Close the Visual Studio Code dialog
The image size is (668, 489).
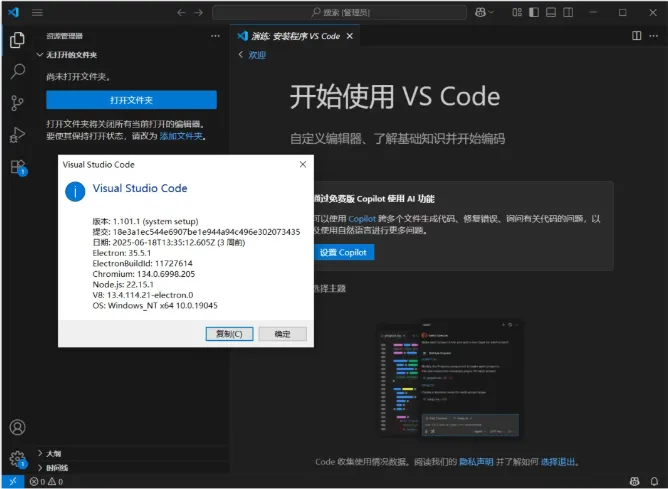(x=303, y=164)
